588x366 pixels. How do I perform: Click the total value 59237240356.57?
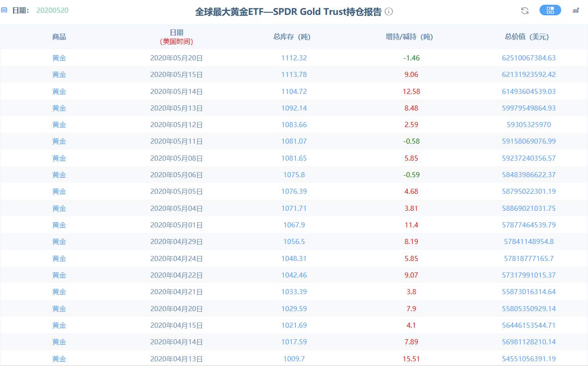coord(529,158)
